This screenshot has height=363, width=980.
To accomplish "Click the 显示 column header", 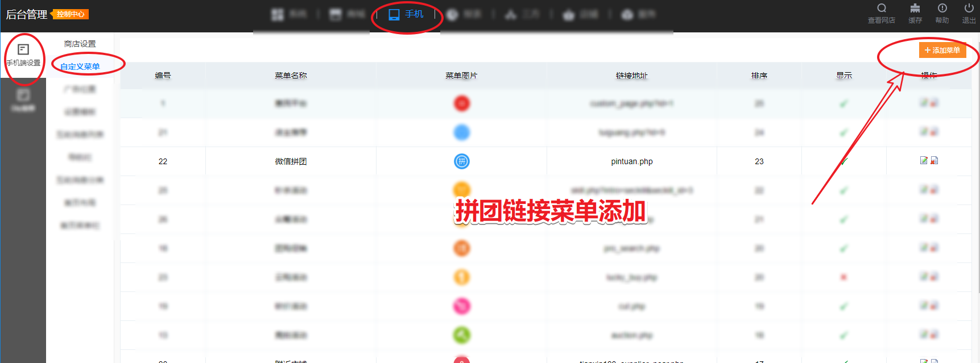I will 844,76.
